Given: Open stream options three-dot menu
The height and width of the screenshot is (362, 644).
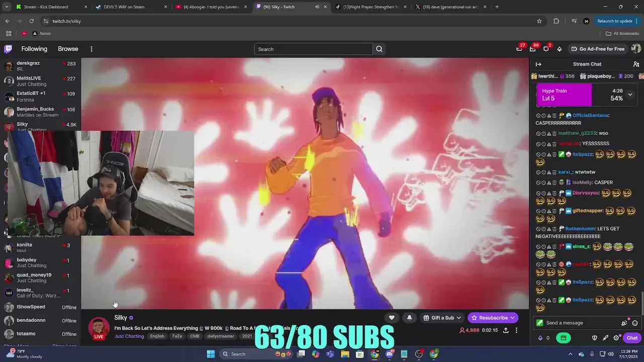Looking at the screenshot, I should tap(516, 330).
